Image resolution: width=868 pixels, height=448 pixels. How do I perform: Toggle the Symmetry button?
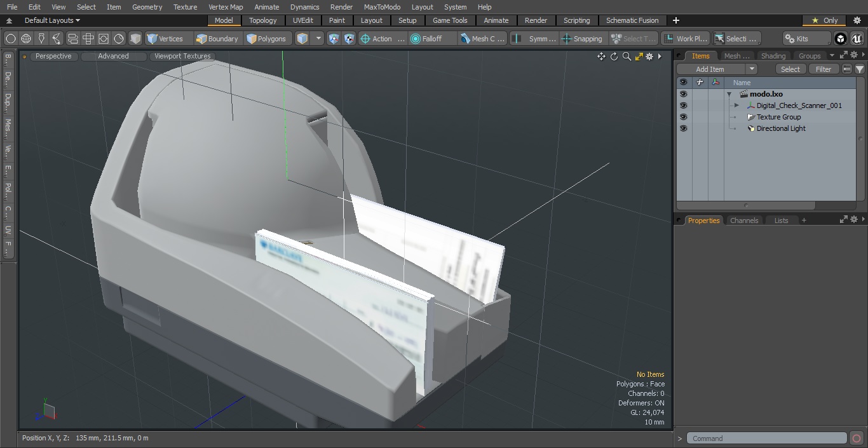(535, 39)
